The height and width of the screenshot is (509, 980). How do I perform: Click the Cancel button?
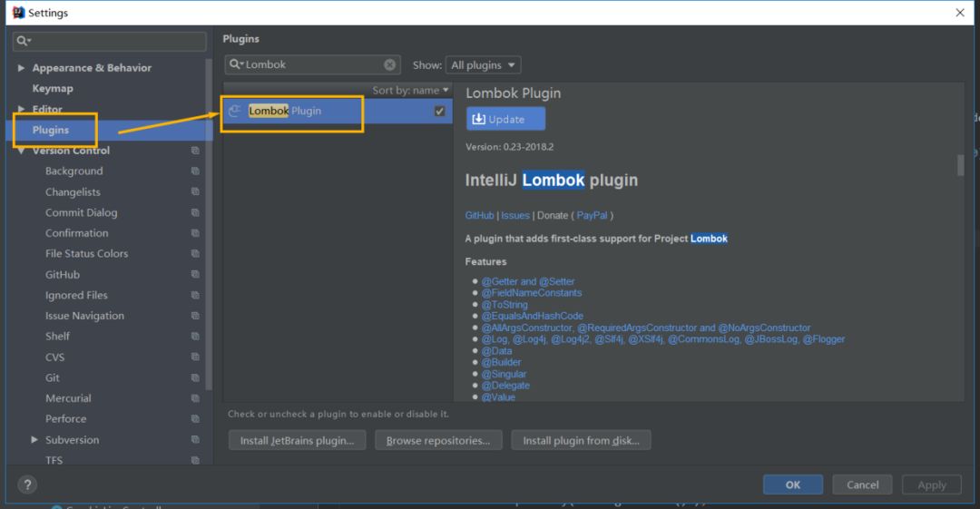coord(863,485)
